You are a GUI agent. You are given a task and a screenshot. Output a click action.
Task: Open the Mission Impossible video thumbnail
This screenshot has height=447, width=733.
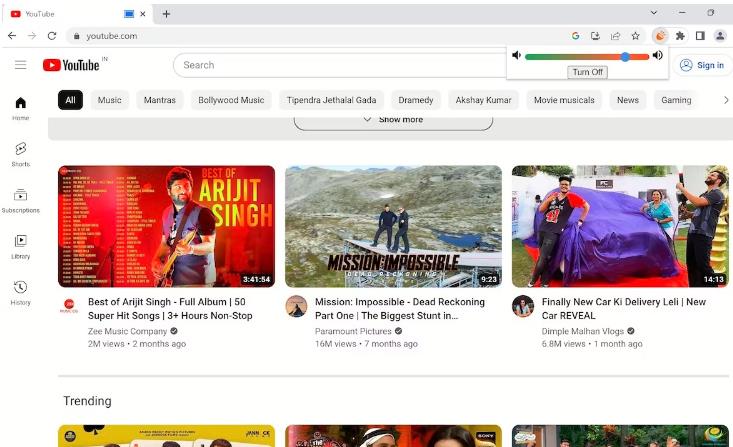coord(393,226)
